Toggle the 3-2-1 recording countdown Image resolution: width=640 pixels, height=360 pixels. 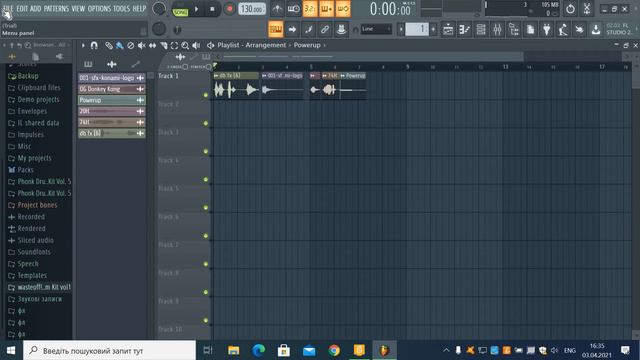click(310, 9)
